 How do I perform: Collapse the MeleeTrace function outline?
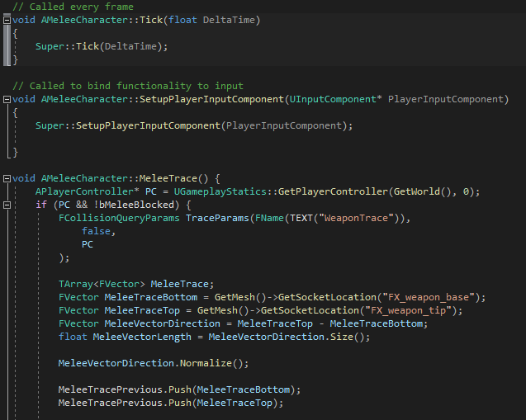[x=7, y=178]
